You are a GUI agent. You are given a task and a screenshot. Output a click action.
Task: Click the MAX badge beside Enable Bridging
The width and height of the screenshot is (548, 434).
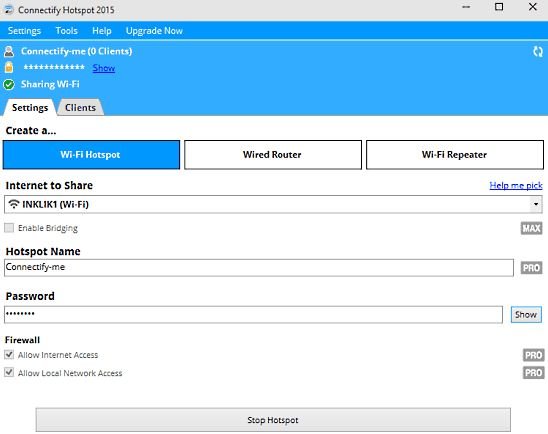click(531, 228)
